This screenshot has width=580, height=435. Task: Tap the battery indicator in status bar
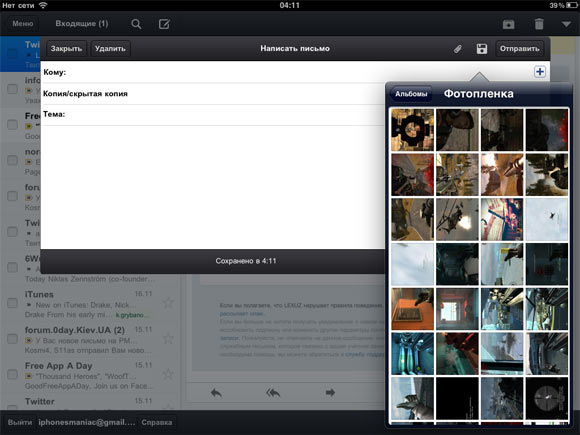click(572, 5)
